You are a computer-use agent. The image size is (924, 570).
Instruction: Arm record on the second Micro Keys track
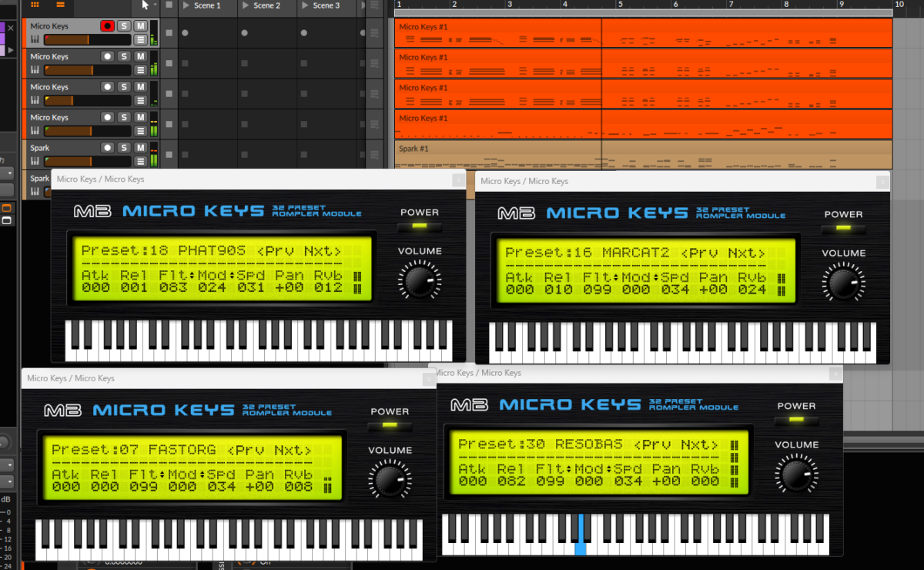point(107,56)
